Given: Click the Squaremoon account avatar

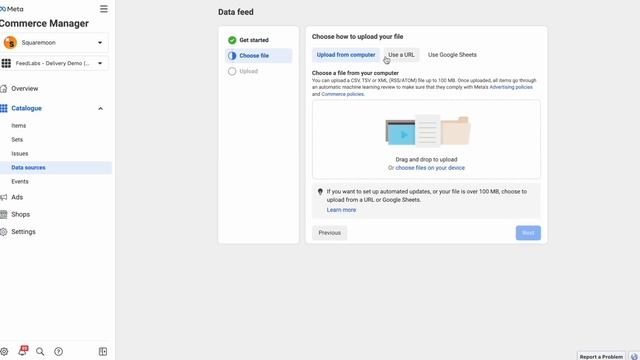Looking at the screenshot, I should (10, 42).
